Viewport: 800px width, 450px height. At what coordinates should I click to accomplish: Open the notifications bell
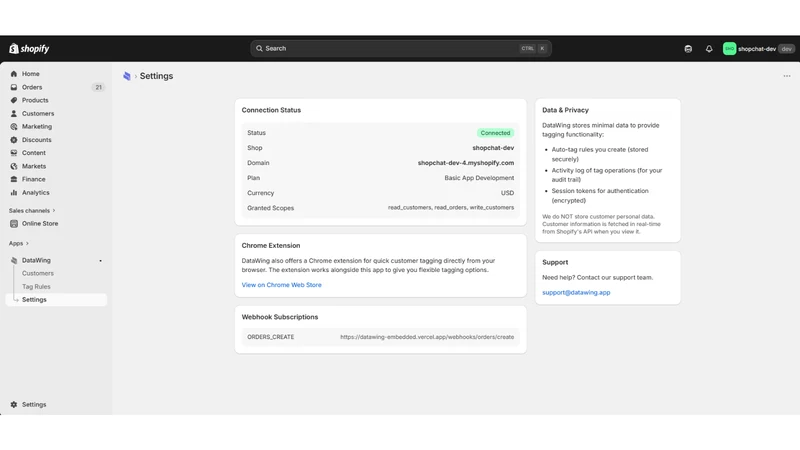pyautogui.click(x=709, y=49)
